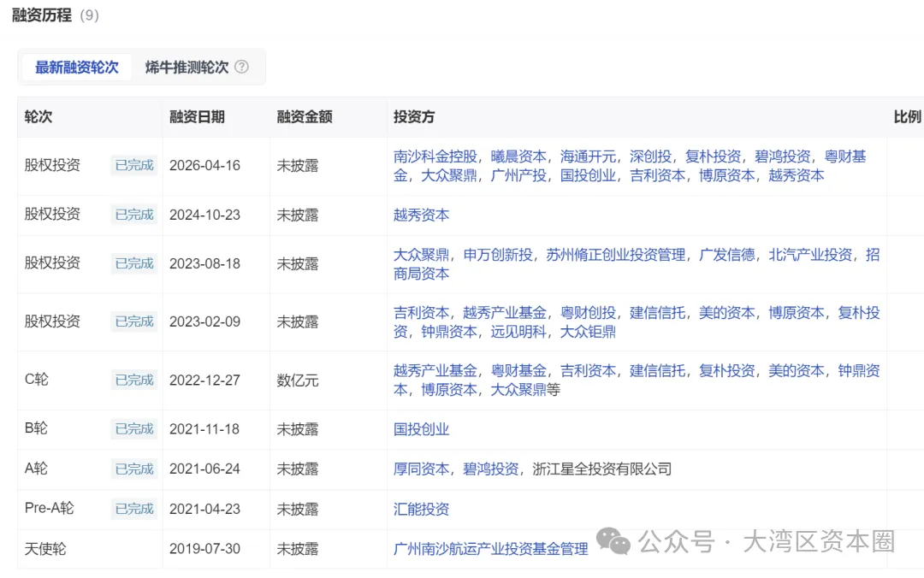Open 大众聚鼎 in the 2026-04-16 row
This screenshot has width=924, height=578.
448,175
